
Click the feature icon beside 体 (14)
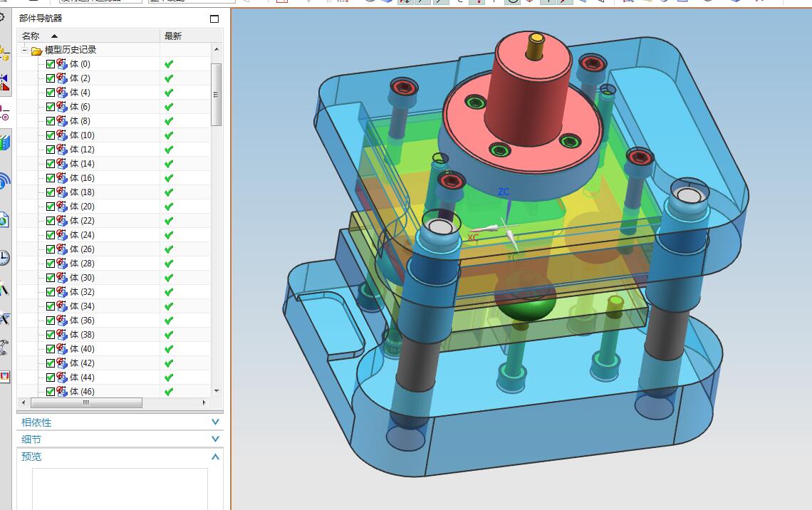point(62,164)
